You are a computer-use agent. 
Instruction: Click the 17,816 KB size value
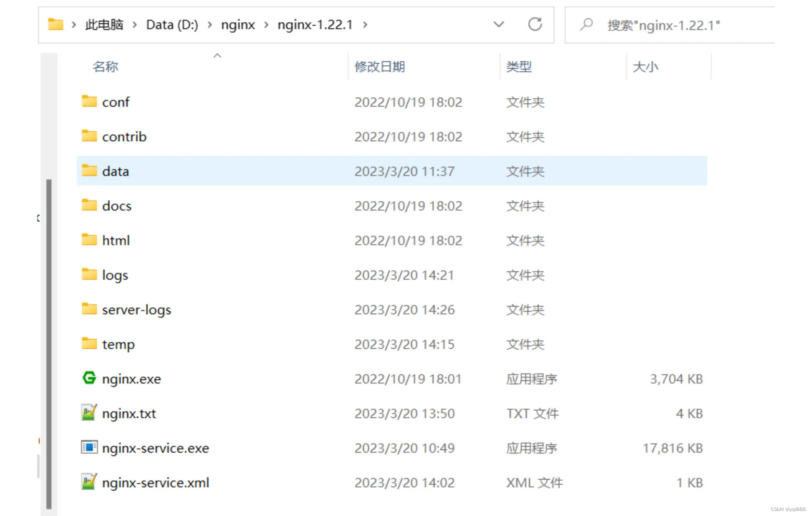click(x=673, y=448)
